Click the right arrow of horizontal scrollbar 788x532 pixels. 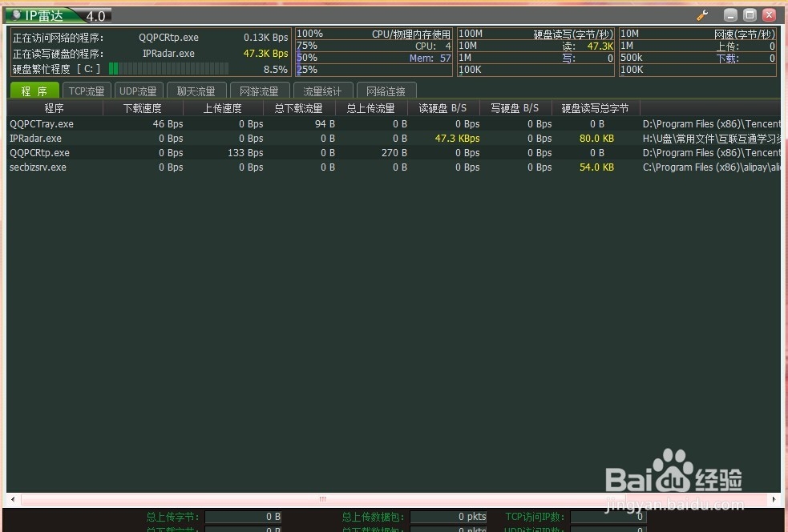click(x=774, y=499)
